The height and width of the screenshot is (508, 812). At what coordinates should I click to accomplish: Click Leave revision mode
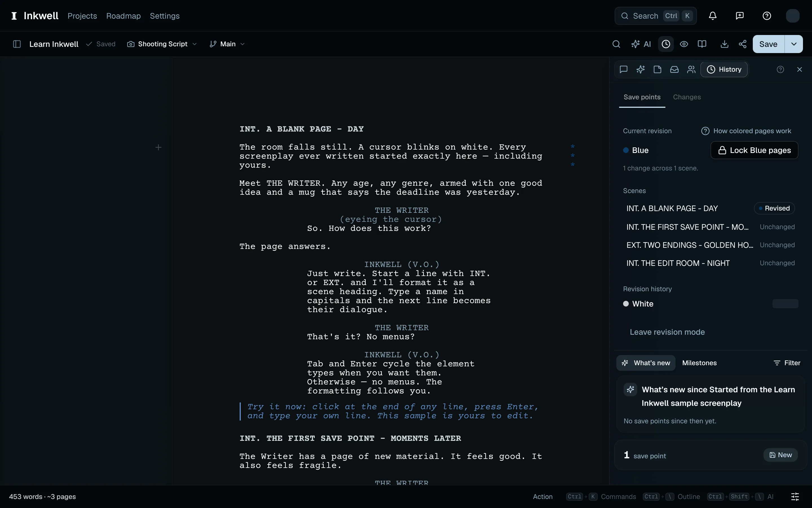pyautogui.click(x=667, y=332)
